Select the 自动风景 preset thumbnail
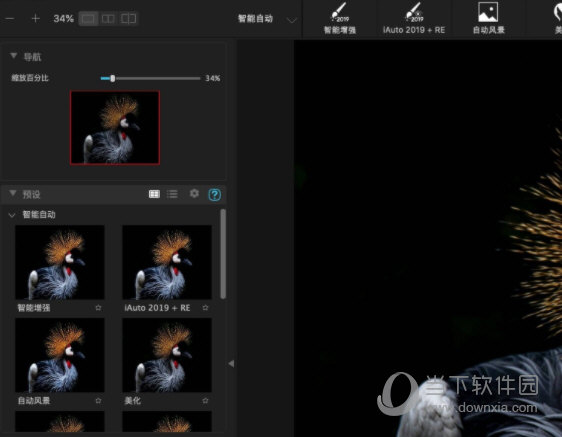562x437 pixels. (60, 355)
